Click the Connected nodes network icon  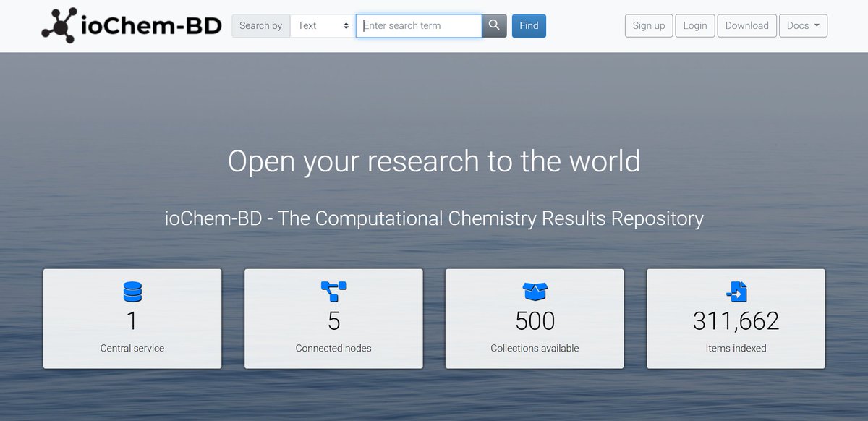(x=333, y=292)
